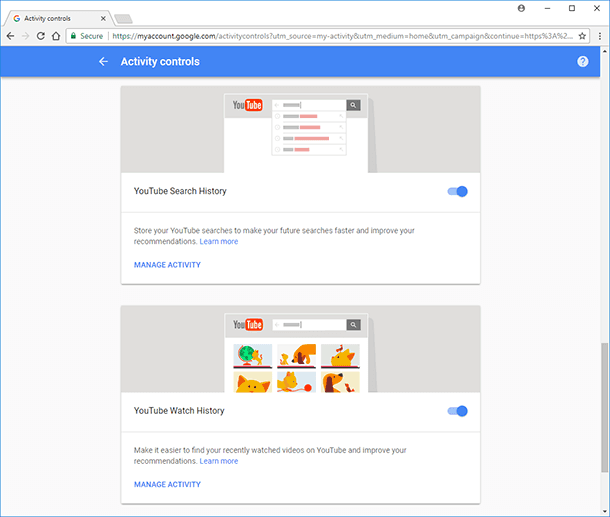Screen dimensions: 610x517
Task: Reload the page with the refresh icon
Action: [40, 36]
